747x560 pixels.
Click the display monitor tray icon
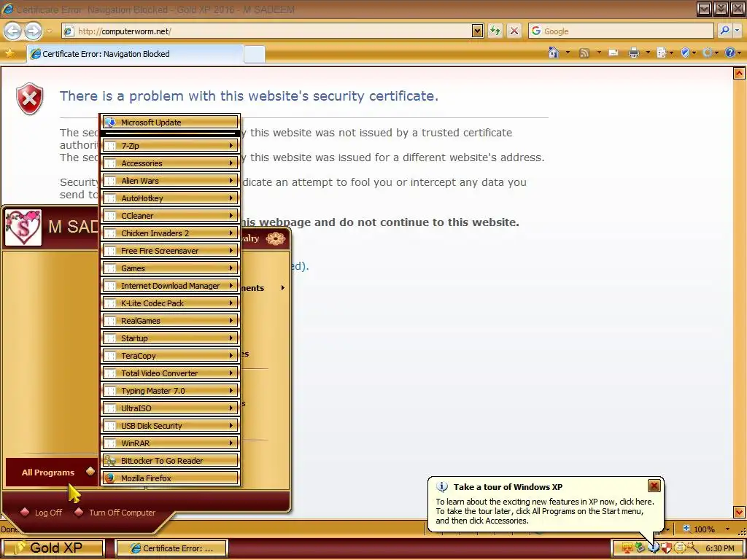627,548
